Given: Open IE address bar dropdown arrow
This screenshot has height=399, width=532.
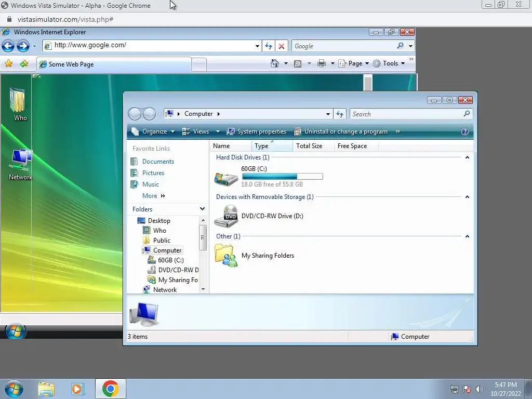Looking at the screenshot, I should point(257,46).
